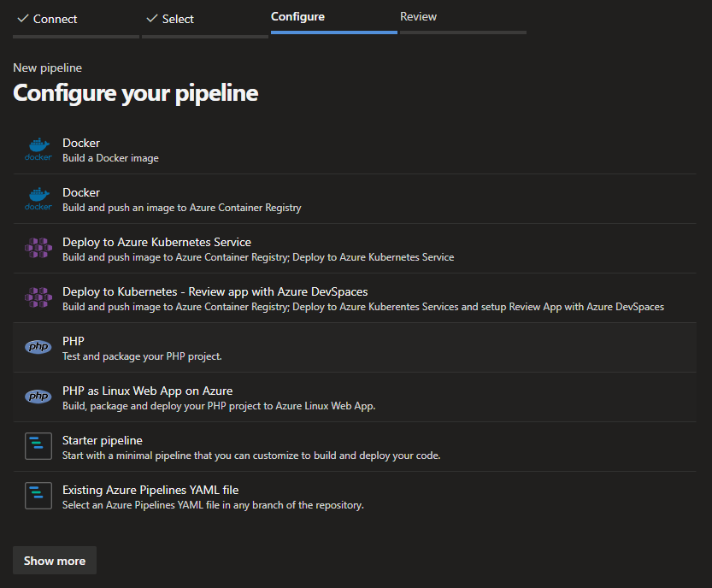
Task: Click 'Build, package and deploy your PHP project' text
Action: pos(219,406)
